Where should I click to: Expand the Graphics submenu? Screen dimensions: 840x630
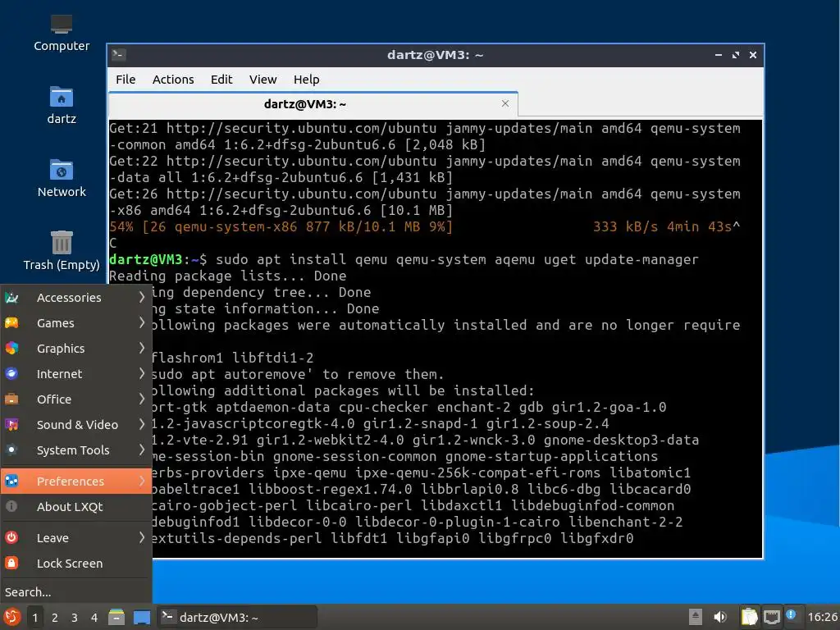(75, 348)
